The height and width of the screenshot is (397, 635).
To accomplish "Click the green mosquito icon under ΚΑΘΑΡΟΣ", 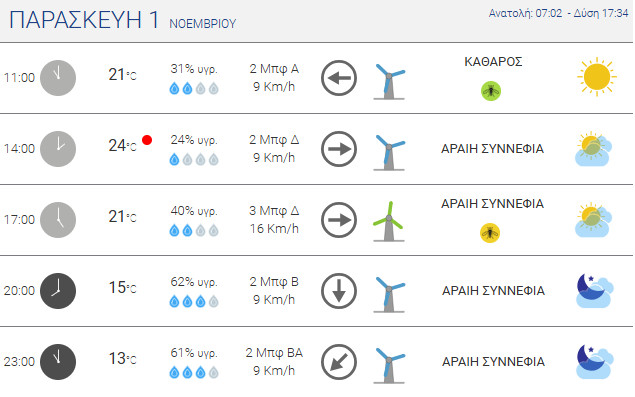I will coord(491,91).
